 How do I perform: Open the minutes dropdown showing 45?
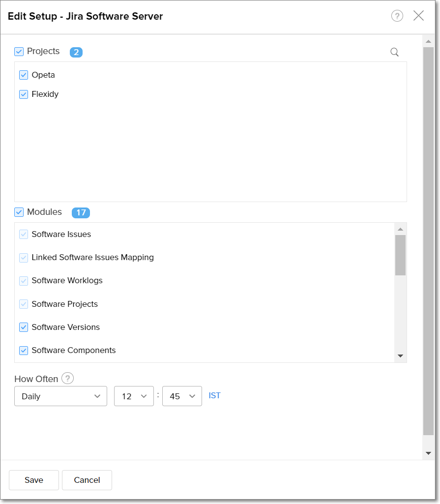[182, 396]
